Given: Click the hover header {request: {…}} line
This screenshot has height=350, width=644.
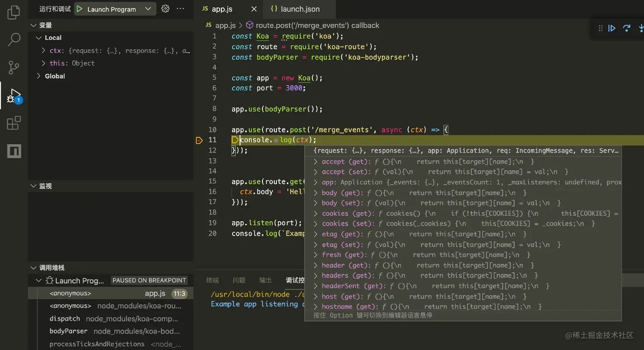Looking at the screenshot, I should point(466,150).
